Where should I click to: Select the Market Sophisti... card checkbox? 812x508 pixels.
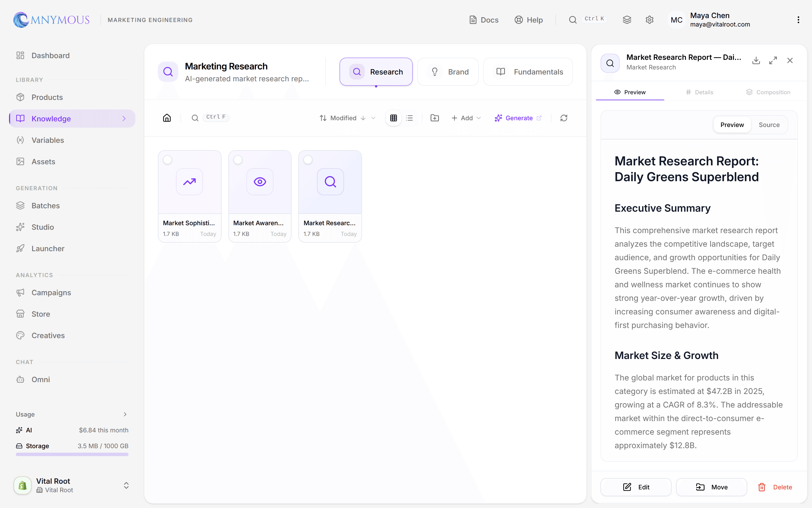pos(167,160)
